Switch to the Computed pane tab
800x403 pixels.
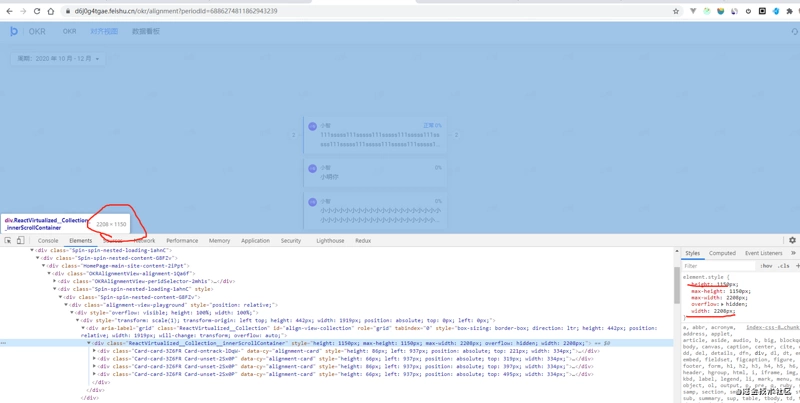click(x=722, y=253)
